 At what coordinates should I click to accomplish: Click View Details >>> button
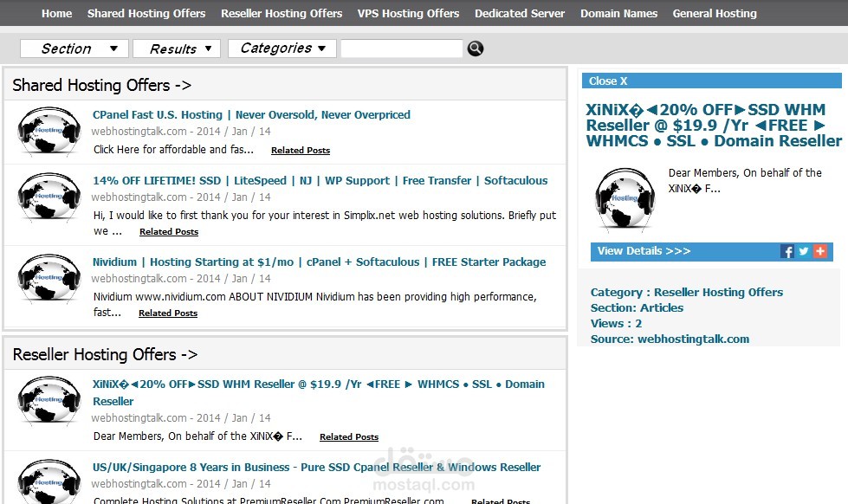click(x=644, y=251)
